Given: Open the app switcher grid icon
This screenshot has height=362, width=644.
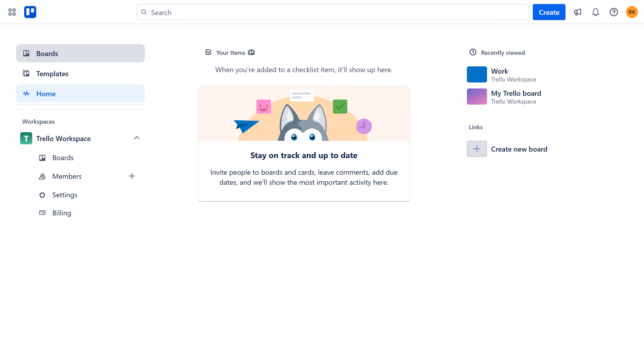Looking at the screenshot, I should [x=12, y=12].
